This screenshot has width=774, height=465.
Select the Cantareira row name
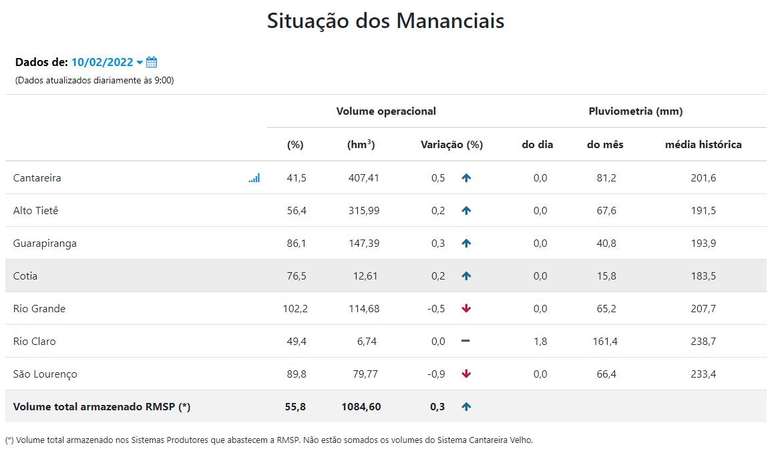point(37,178)
